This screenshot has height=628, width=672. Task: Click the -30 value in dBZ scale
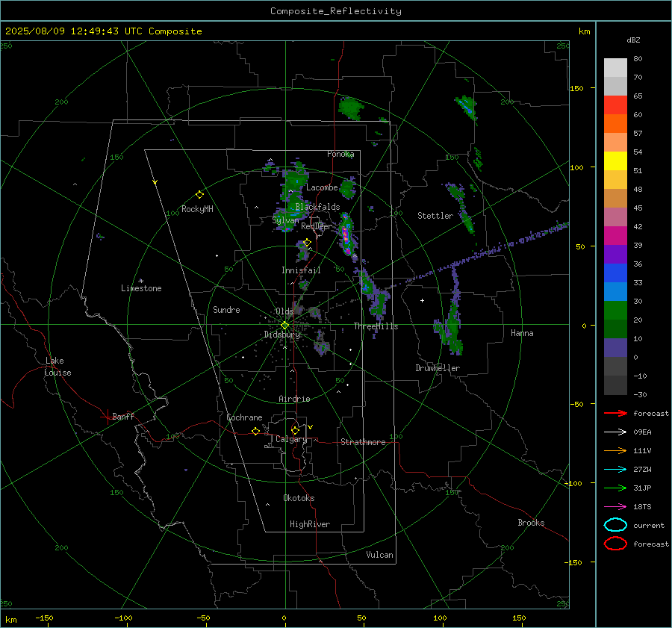pyautogui.click(x=640, y=394)
